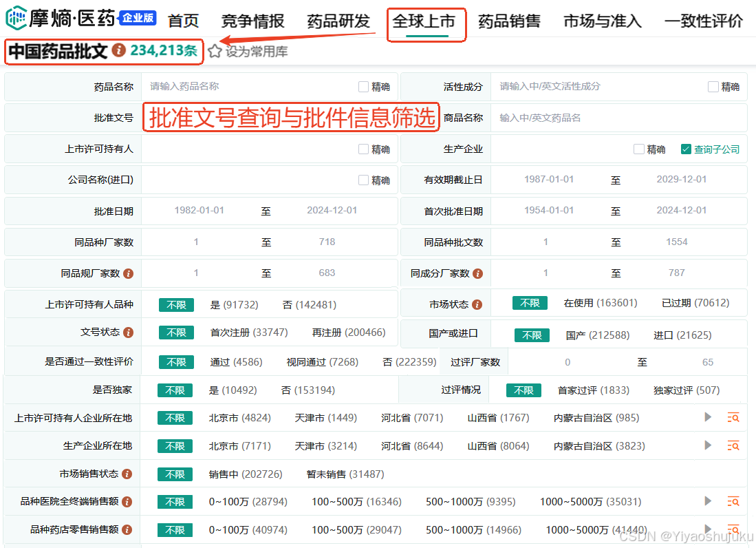756x548 pixels.
Task: Open 有效期截止日 end date 2029-12-01 picker
Action: coord(681,180)
